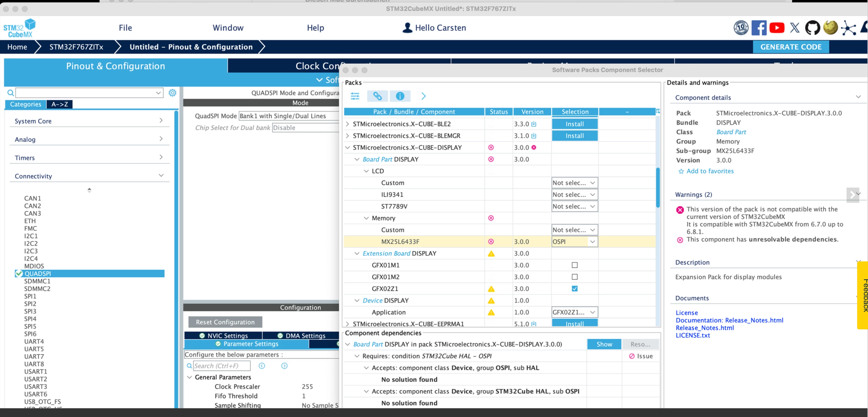Click the Show button in Component dependencies

[x=604, y=345]
